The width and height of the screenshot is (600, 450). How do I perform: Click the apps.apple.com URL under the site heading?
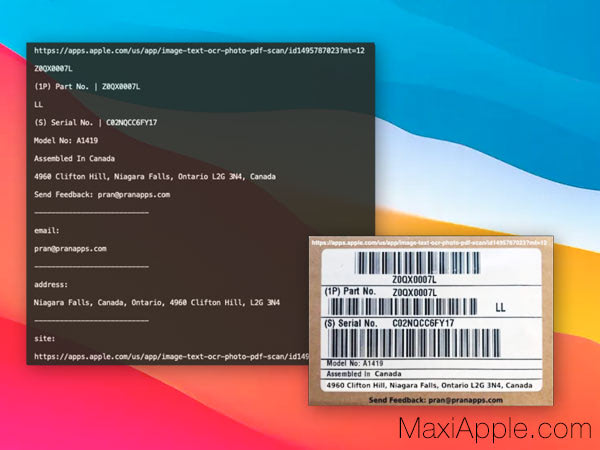coord(171,357)
